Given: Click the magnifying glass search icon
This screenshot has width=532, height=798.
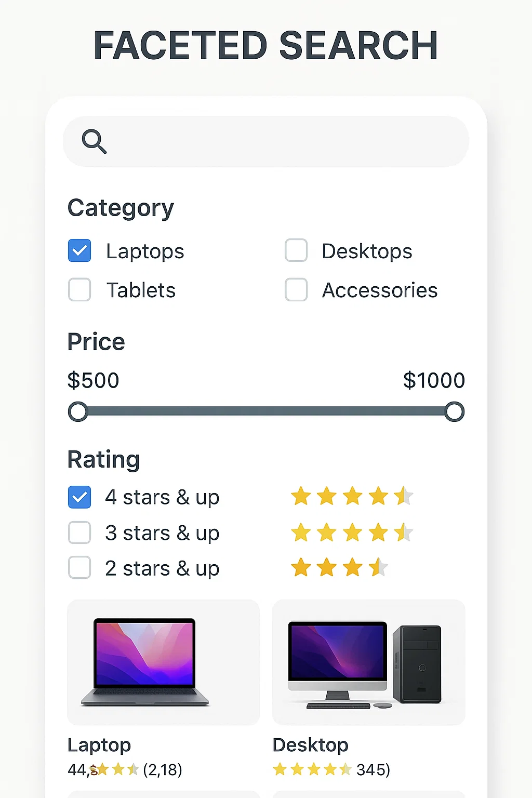Looking at the screenshot, I should [94, 141].
